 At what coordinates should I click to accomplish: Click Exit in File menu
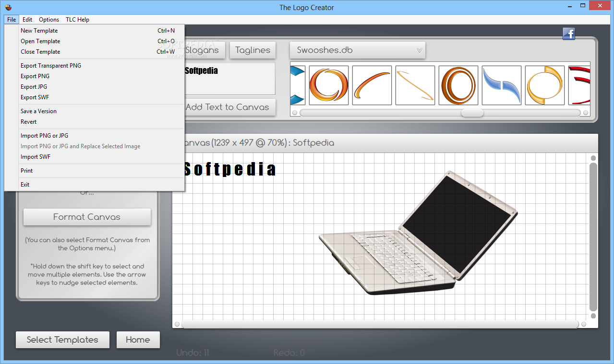94,185
